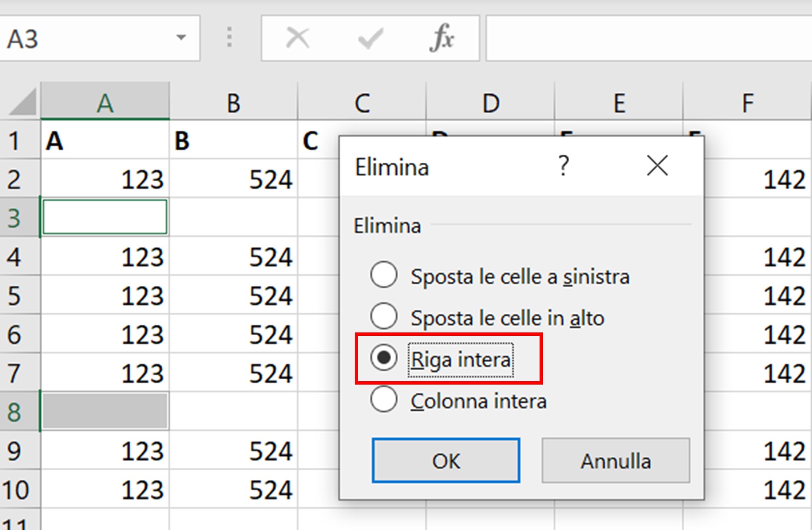
Task: Confirm deletion with OK button
Action: [x=446, y=461]
